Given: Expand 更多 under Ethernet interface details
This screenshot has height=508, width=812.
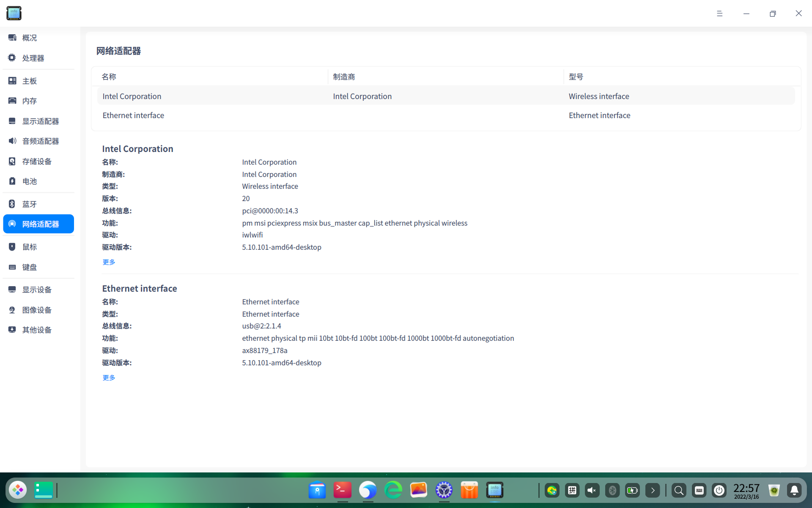Looking at the screenshot, I should (x=109, y=378).
